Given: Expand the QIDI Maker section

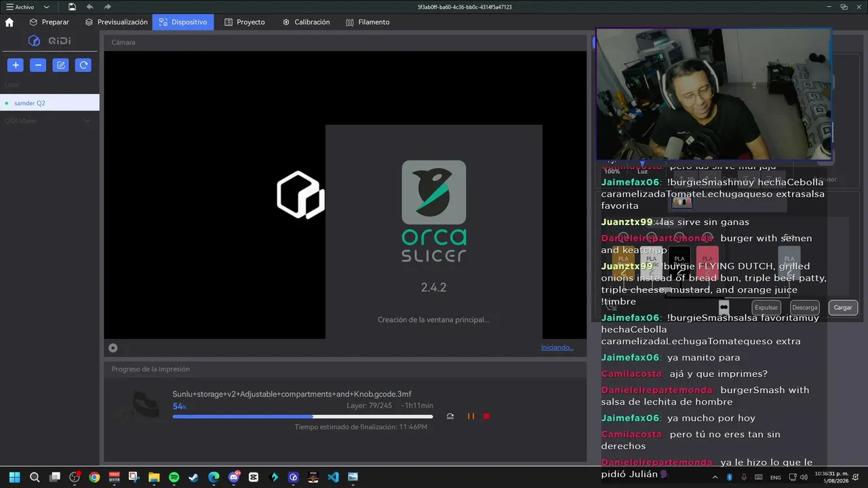Looking at the screenshot, I should click(87, 121).
